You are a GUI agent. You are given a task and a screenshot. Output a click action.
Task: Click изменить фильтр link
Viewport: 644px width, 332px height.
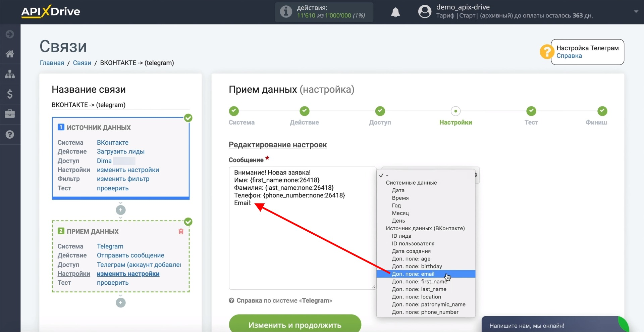(123, 179)
